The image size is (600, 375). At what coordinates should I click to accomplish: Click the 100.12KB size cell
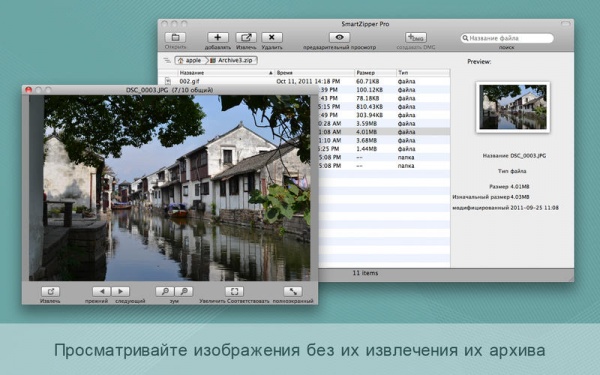[369, 90]
